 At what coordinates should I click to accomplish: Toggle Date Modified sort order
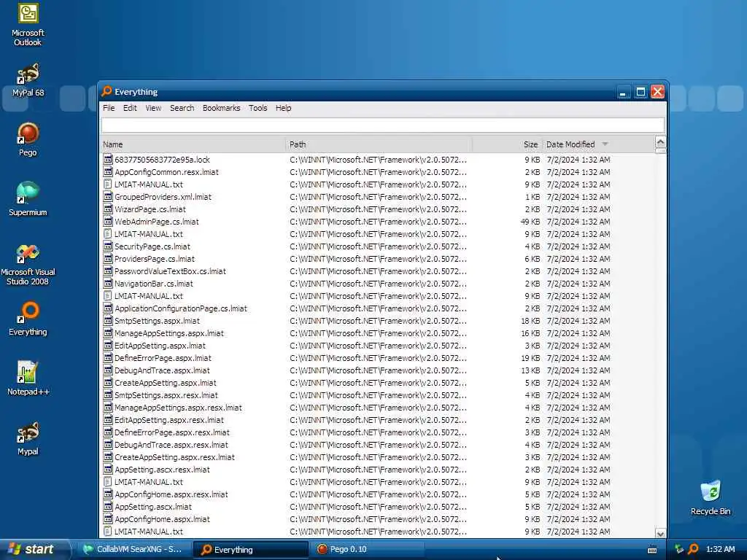598,144
